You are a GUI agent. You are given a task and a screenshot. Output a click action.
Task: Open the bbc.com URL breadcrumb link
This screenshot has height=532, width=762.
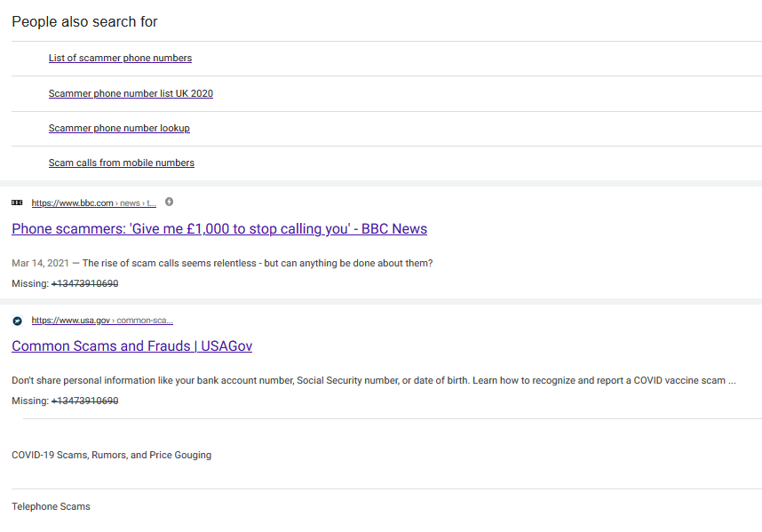coord(94,203)
